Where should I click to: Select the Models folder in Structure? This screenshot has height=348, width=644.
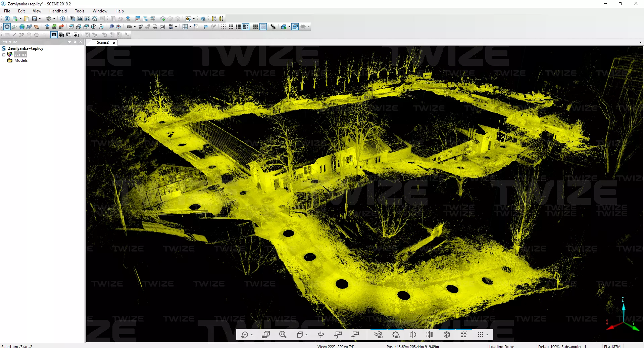(x=21, y=60)
